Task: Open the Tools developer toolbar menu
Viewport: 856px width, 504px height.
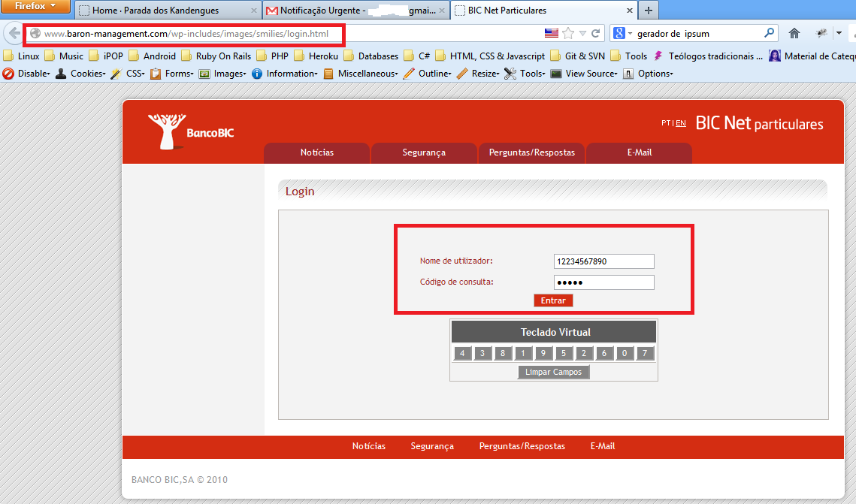Action: coord(525,73)
